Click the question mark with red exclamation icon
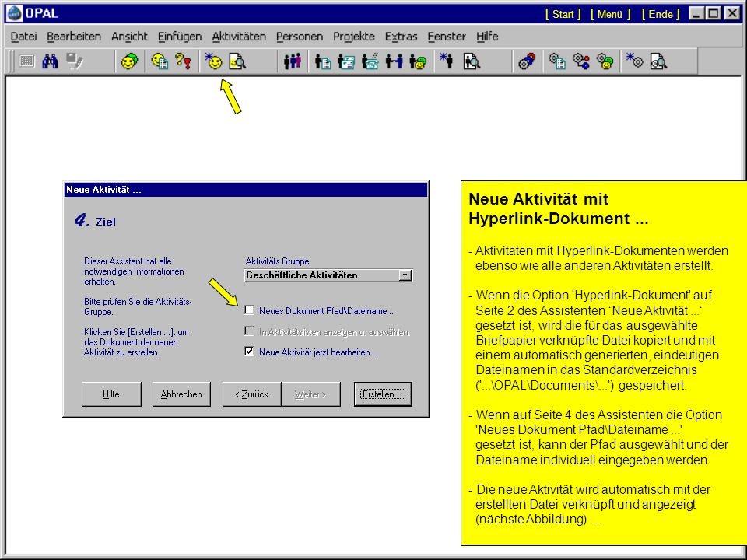The width and height of the screenshot is (747, 560). [183, 61]
